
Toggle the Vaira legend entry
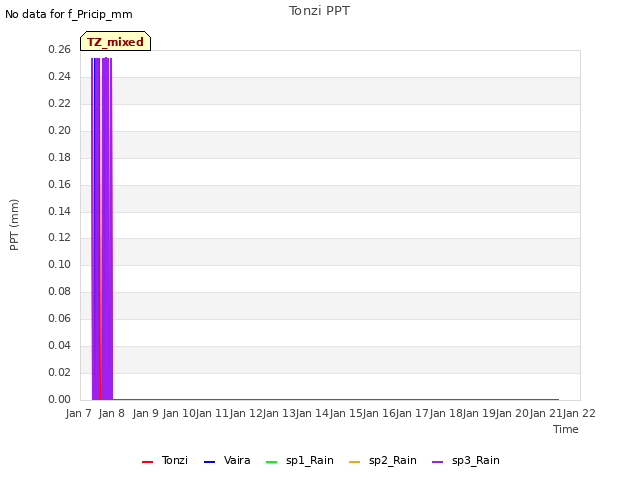click(x=227, y=460)
